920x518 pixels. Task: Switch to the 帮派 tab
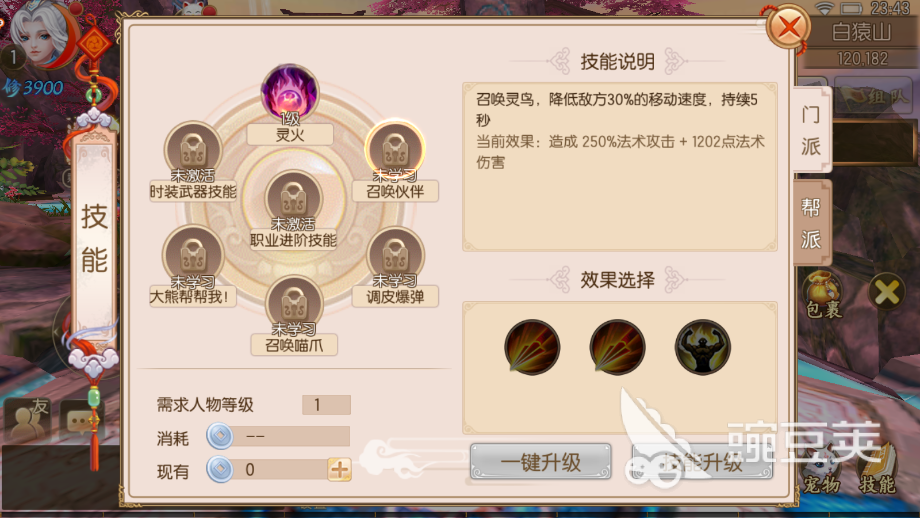pyautogui.click(x=811, y=223)
